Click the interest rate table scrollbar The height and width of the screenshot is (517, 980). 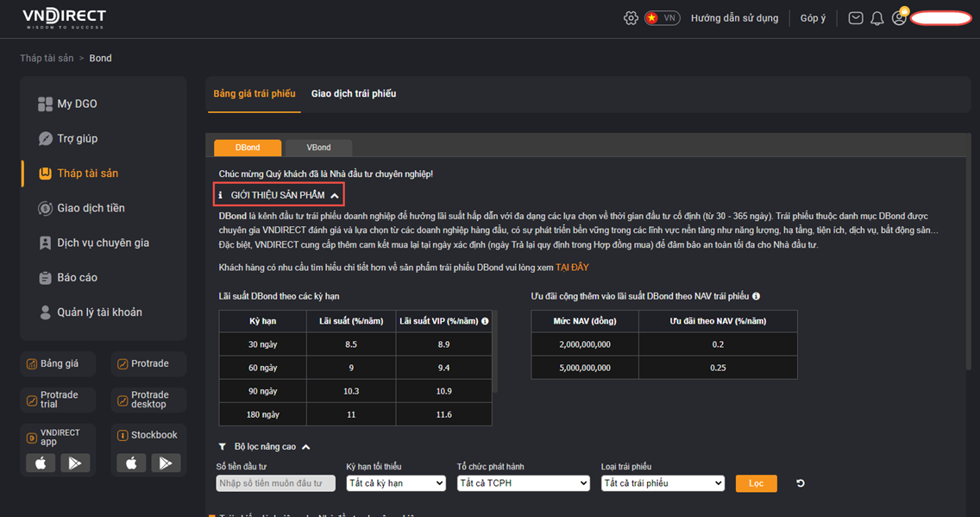point(495,351)
